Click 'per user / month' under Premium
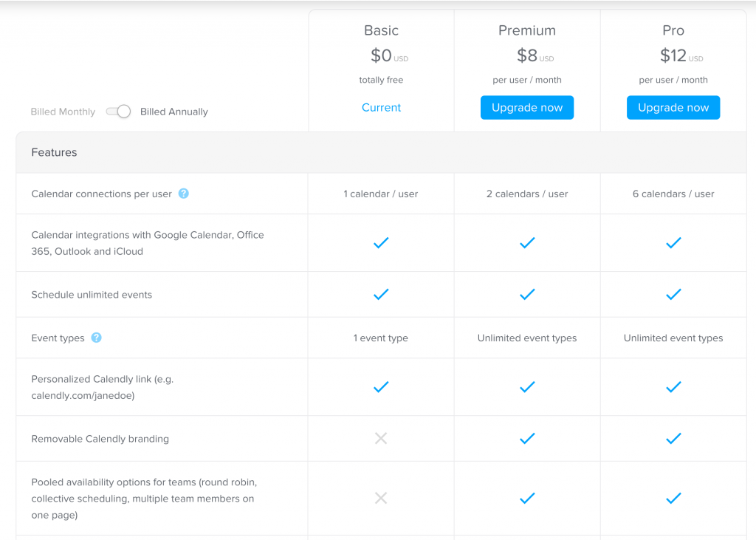The width and height of the screenshot is (756, 540). 527,80
